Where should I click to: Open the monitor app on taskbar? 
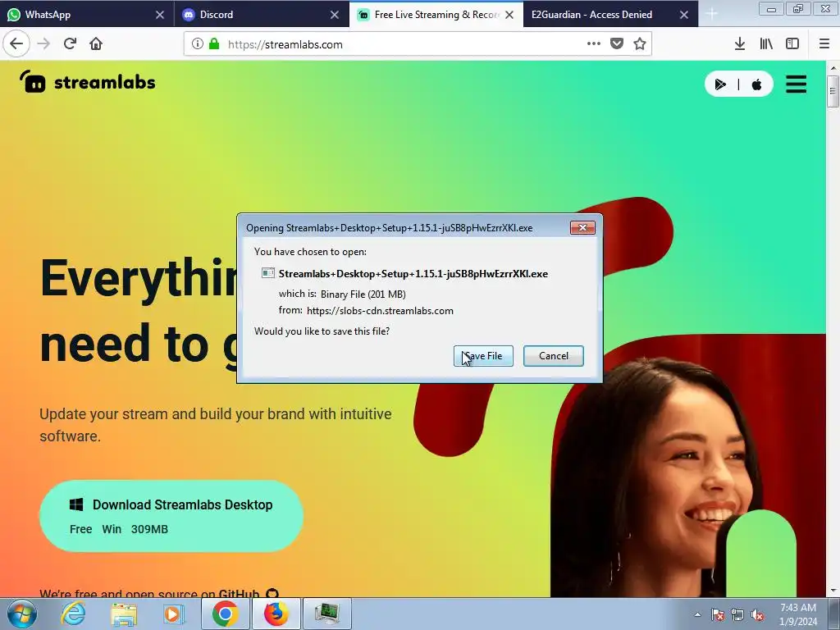pyautogui.click(x=326, y=614)
